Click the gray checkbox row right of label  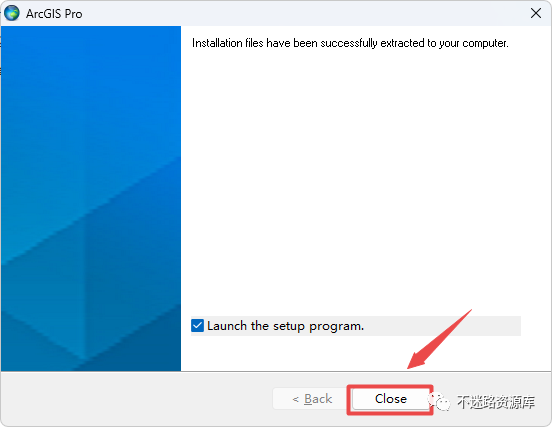click(442, 326)
